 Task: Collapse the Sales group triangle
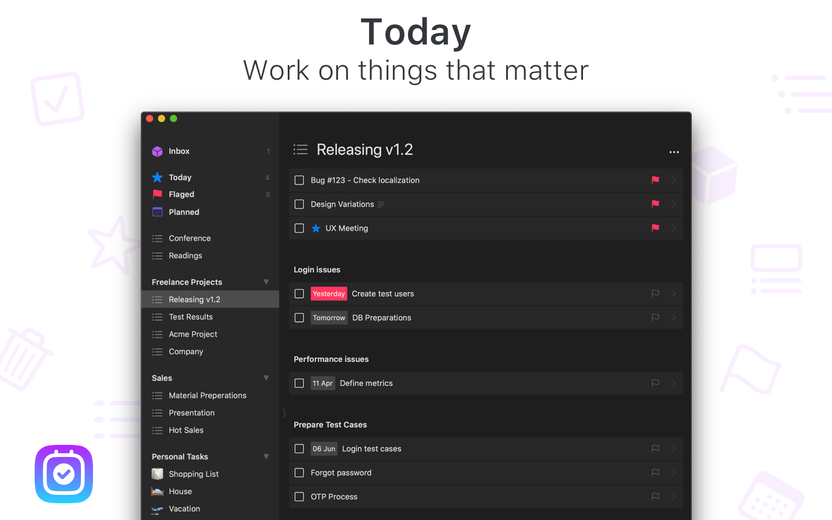click(x=266, y=378)
